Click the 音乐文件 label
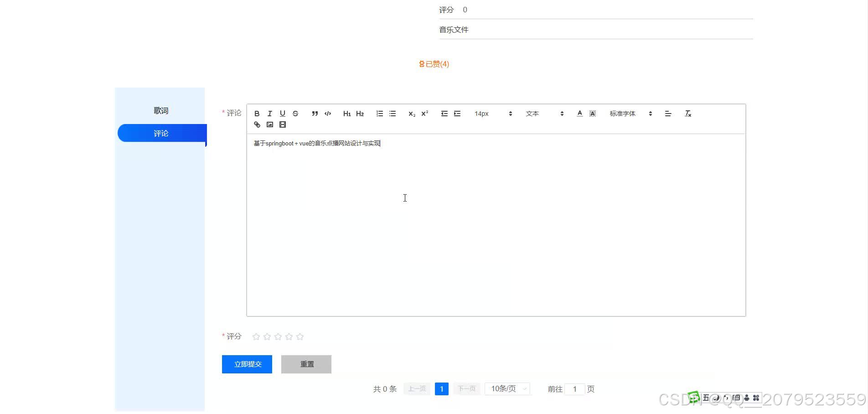This screenshot has height=414, width=868. (454, 30)
